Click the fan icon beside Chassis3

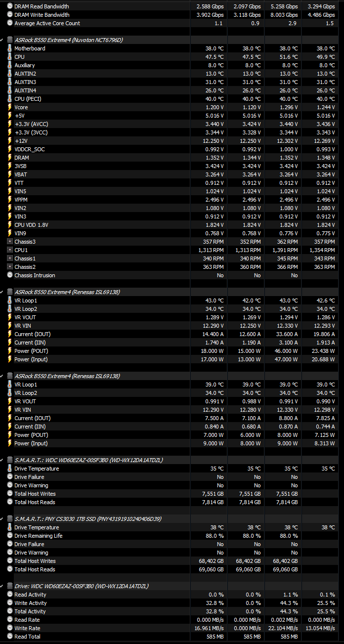pyautogui.click(x=10, y=242)
